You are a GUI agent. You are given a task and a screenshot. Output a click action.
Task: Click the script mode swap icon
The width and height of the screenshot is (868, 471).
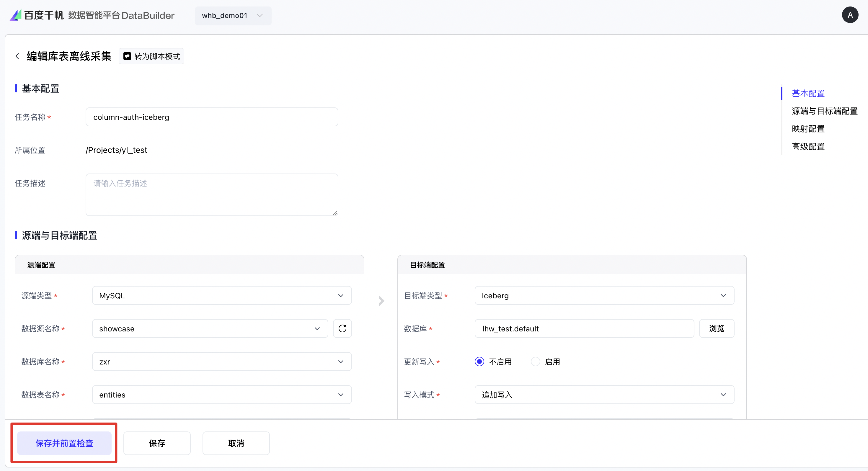point(127,56)
